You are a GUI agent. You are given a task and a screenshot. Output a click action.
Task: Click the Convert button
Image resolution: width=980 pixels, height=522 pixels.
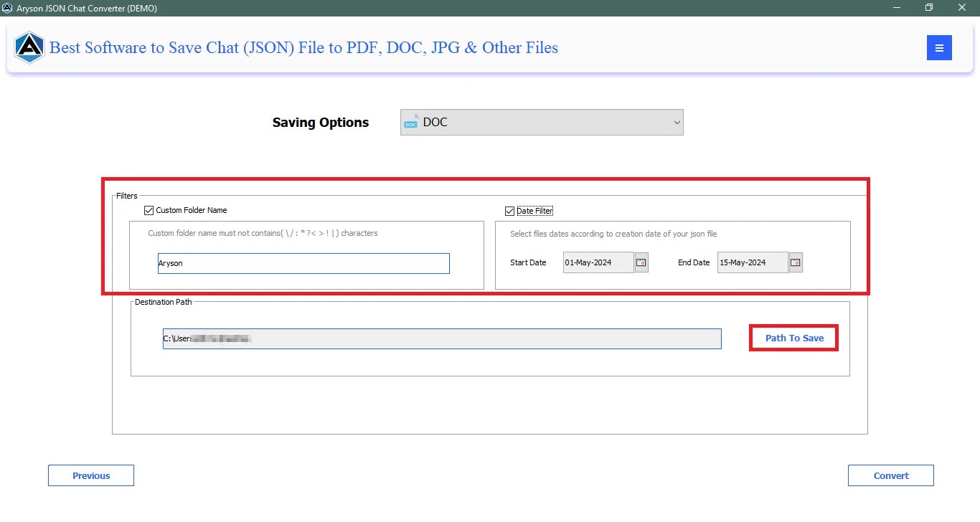coord(891,475)
